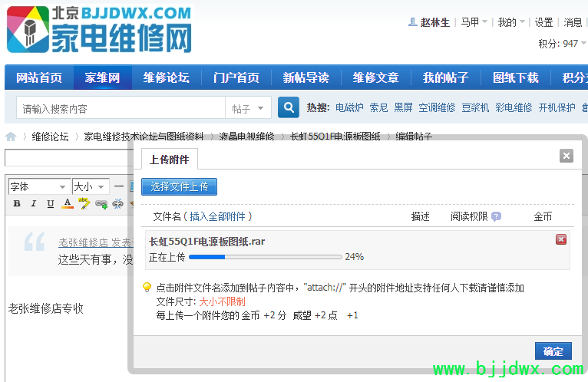Open the 字体 font dropdown
Screen dimensions: 588x382
tap(38, 186)
